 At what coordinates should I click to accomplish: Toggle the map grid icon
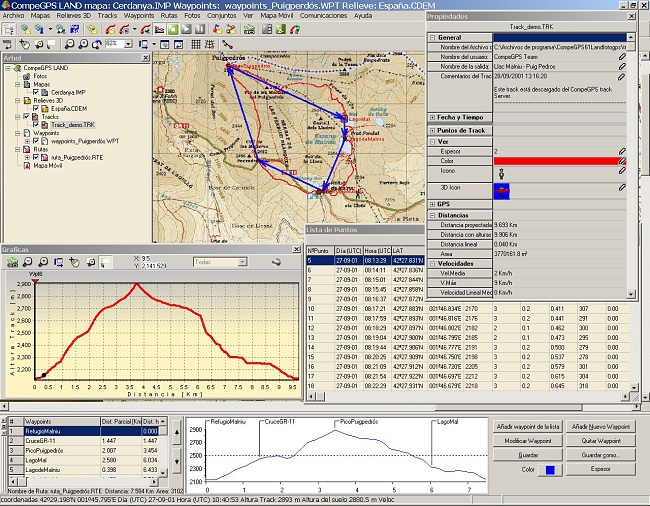pos(196,44)
